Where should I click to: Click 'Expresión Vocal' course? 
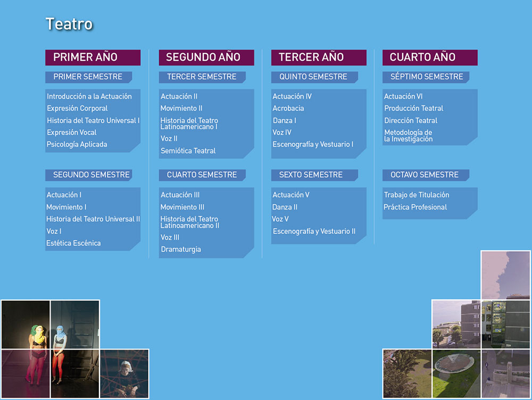pyautogui.click(x=72, y=132)
